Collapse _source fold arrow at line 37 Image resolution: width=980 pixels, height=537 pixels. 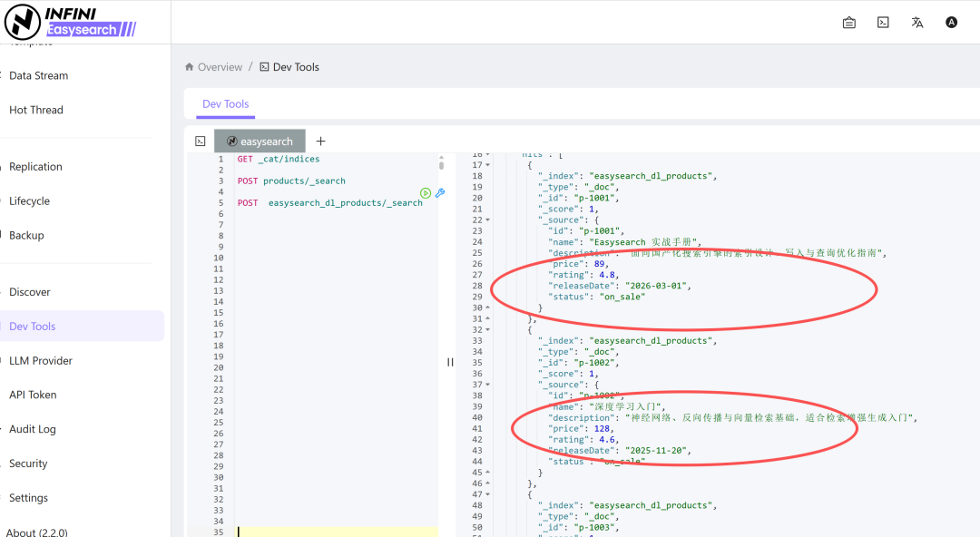point(487,385)
